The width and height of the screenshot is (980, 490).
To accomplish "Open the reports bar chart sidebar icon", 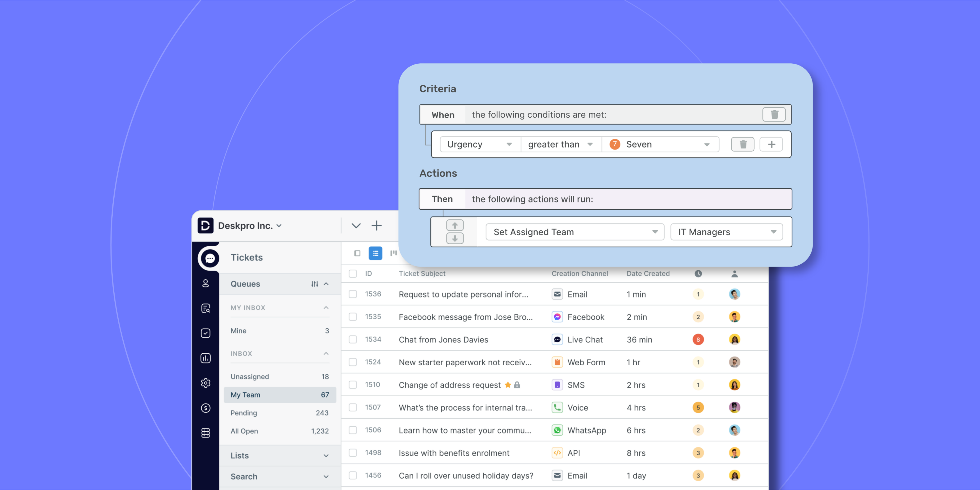I will 206,358.
